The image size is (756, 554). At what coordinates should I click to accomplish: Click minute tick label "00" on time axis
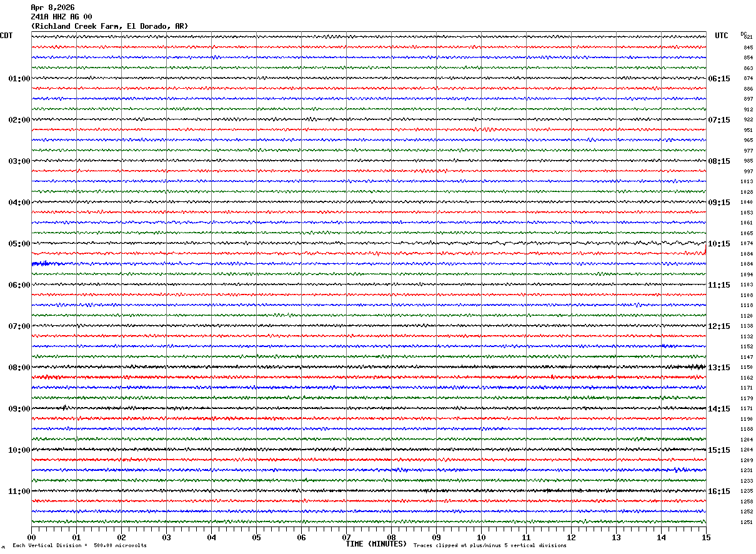click(x=31, y=537)
